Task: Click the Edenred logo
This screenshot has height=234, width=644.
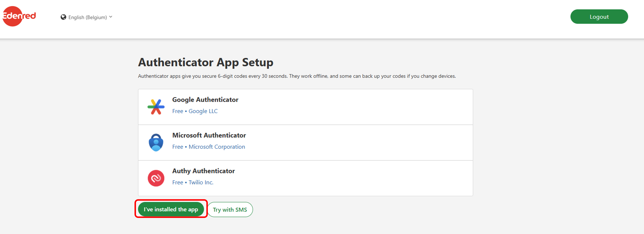Action: (x=19, y=16)
